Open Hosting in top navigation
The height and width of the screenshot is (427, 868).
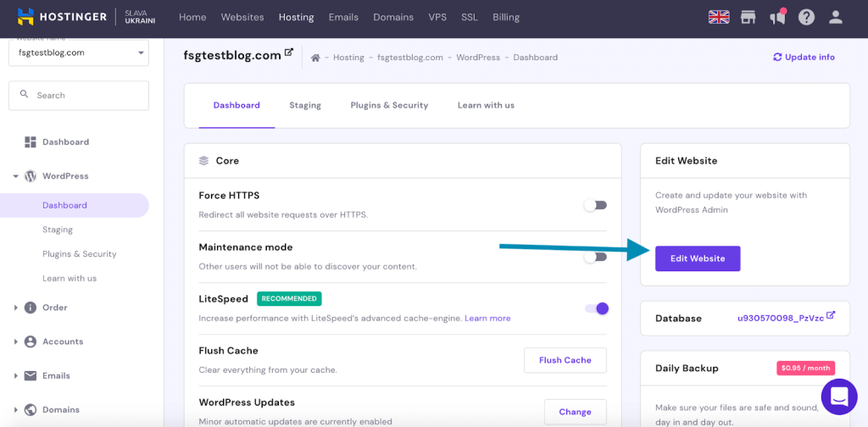[x=296, y=17]
